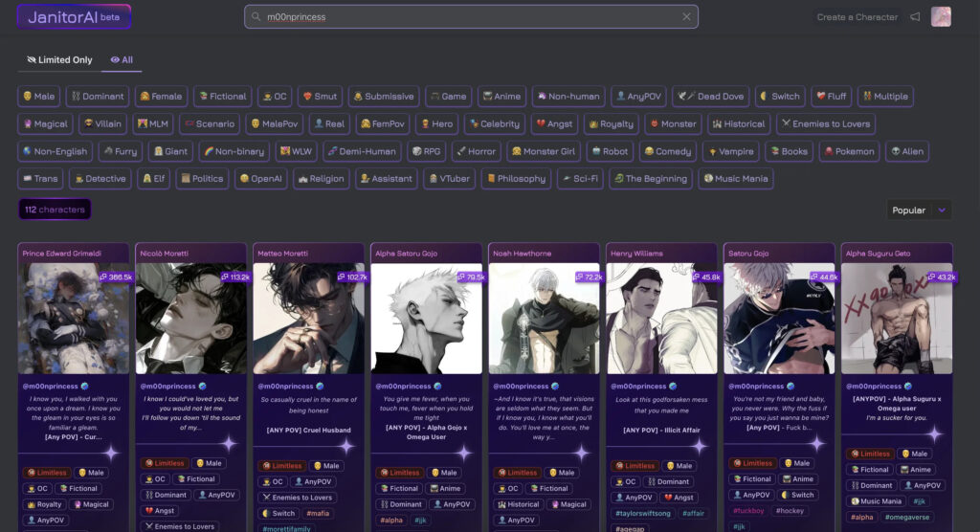Select the Monster Girl tag
The height and width of the screenshot is (532, 980).
click(x=543, y=151)
